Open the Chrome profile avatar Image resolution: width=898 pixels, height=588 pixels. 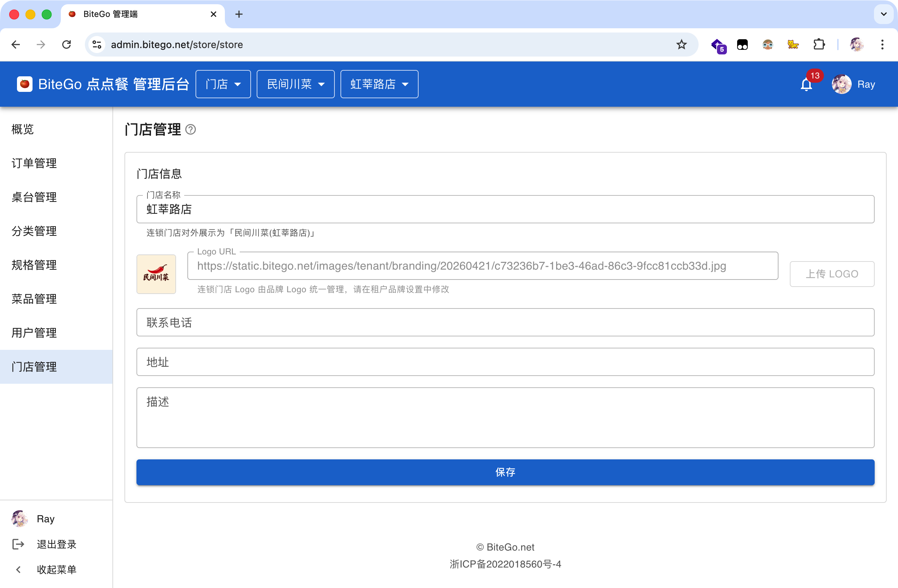(857, 45)
